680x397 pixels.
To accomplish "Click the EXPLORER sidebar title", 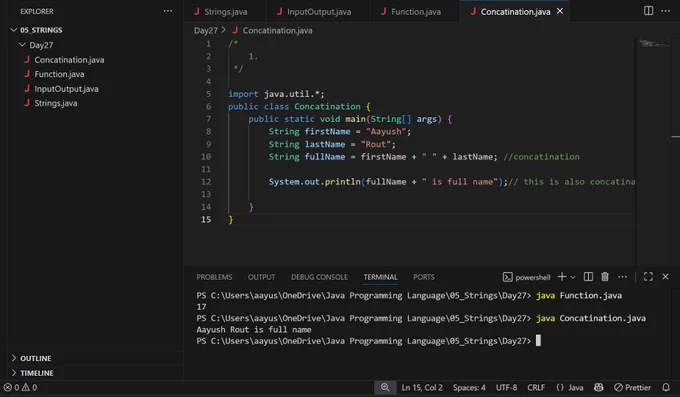I will pyautogui.click(x=37, y=11).
